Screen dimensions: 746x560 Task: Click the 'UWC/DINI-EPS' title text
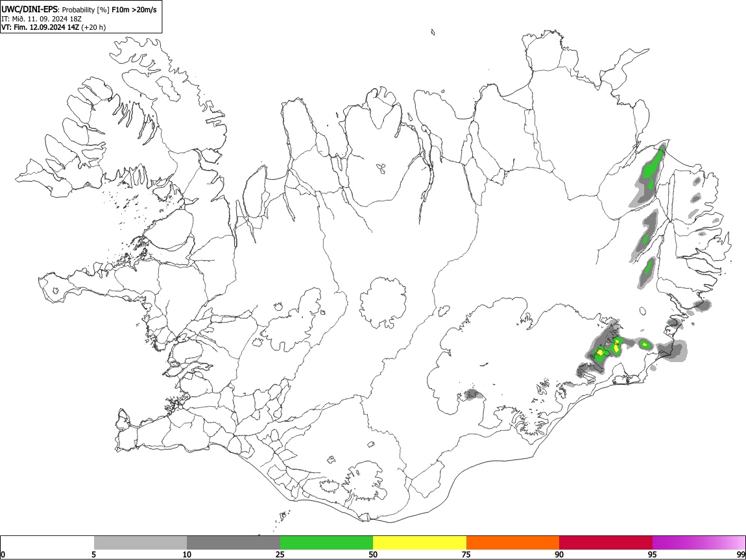coord(29,10)
